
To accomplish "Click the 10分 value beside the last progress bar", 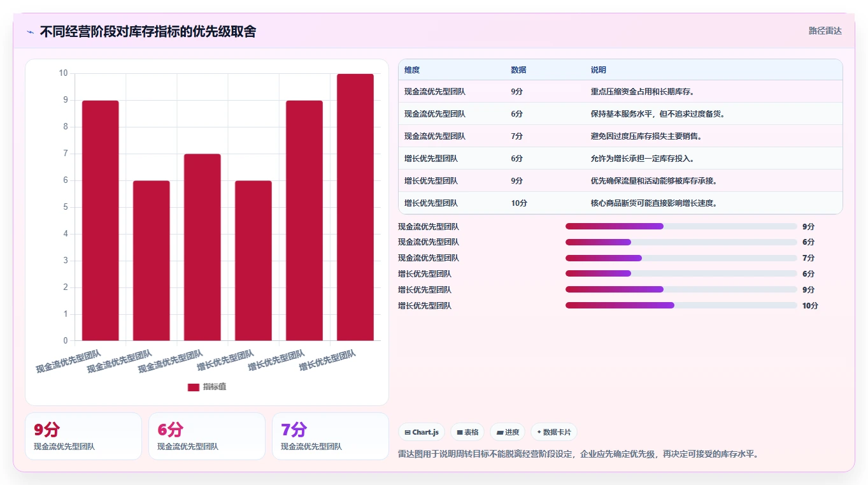I will click(810, 305).
